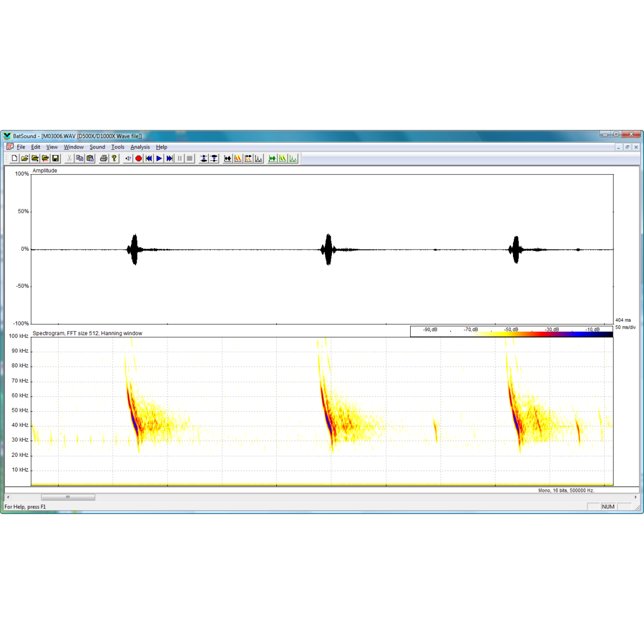The height and width of the screenshot is (644, 644).
Task: Click the dB color scale bar
Action: (511, 335)
